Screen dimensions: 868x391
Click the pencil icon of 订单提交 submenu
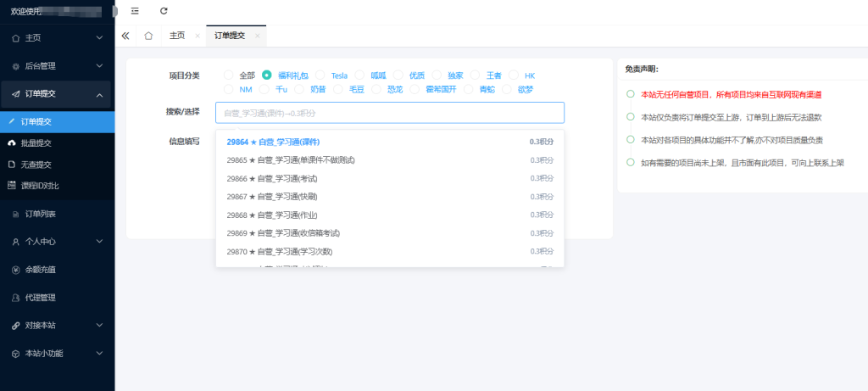pyautogui.click(x=12, y=121)
